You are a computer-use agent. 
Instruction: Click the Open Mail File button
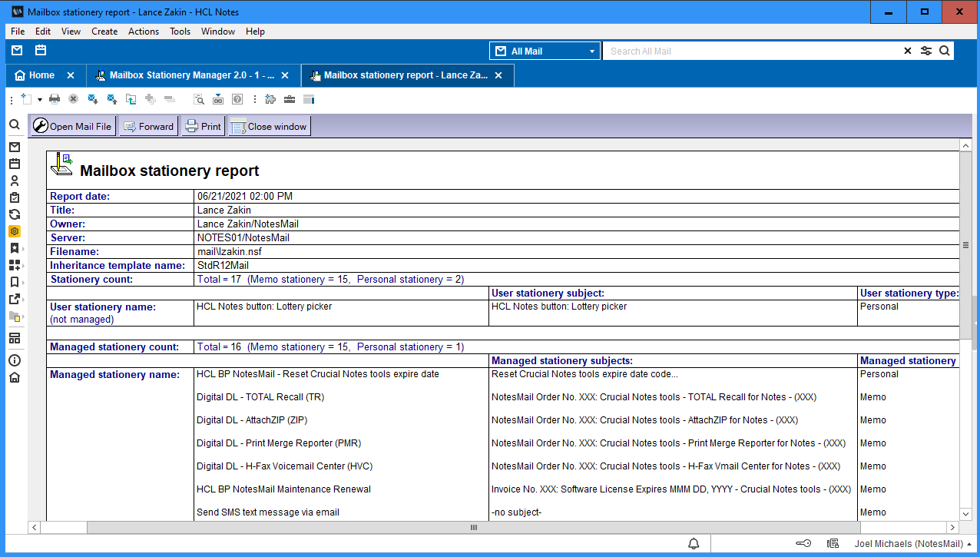(x=73, y=127)
